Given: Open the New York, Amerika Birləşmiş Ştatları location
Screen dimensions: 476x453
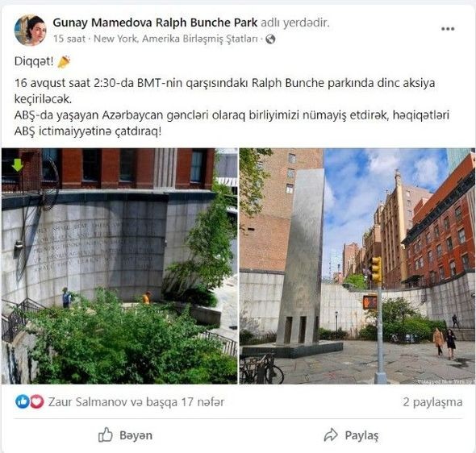Looking at the screenshot, I should (175, 39).
